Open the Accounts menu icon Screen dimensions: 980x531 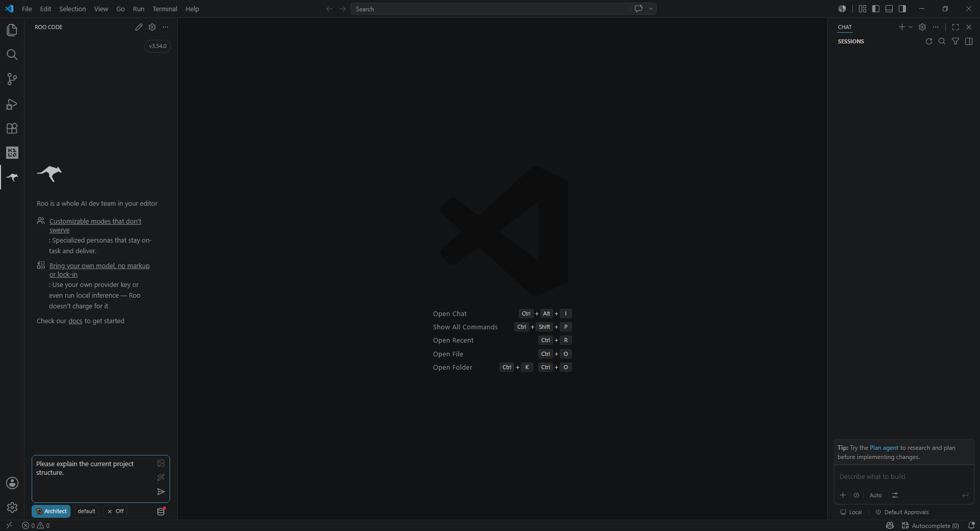click(x=12, y=483)
